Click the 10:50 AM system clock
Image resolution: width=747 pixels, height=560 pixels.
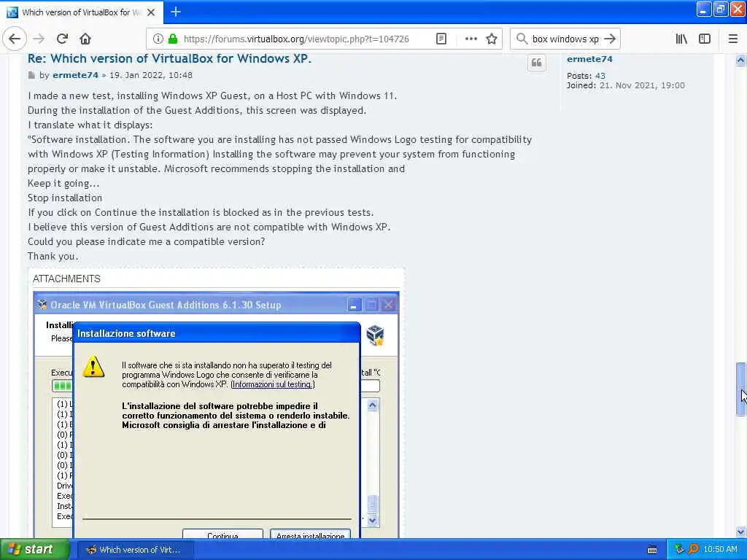click(720, 549)
